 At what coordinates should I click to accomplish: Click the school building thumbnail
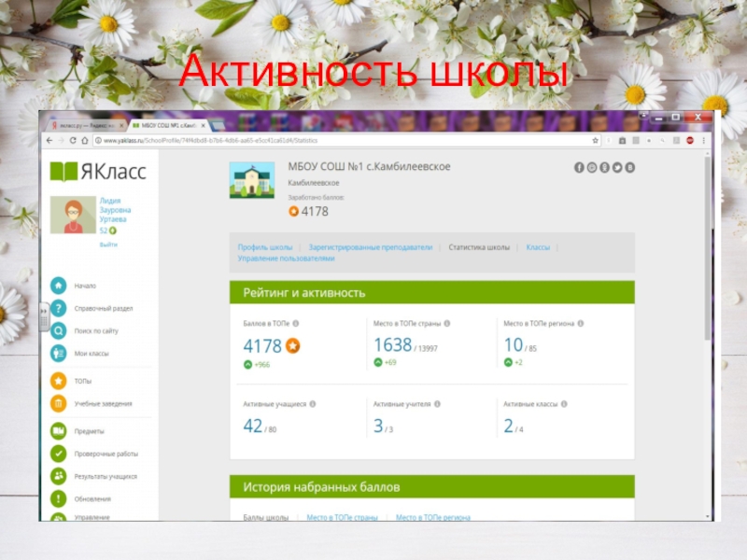click(252, 180)
